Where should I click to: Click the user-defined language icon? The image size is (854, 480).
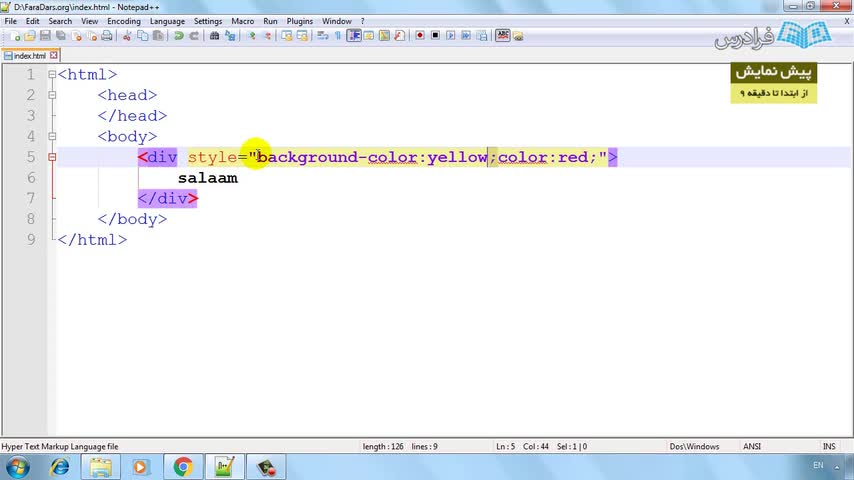tap(369, 36)
